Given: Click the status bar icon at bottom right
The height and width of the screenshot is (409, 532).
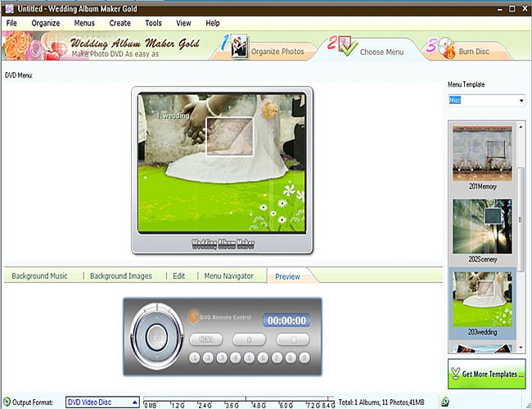Looking at the screenshot, I should (x=444, y=402).
